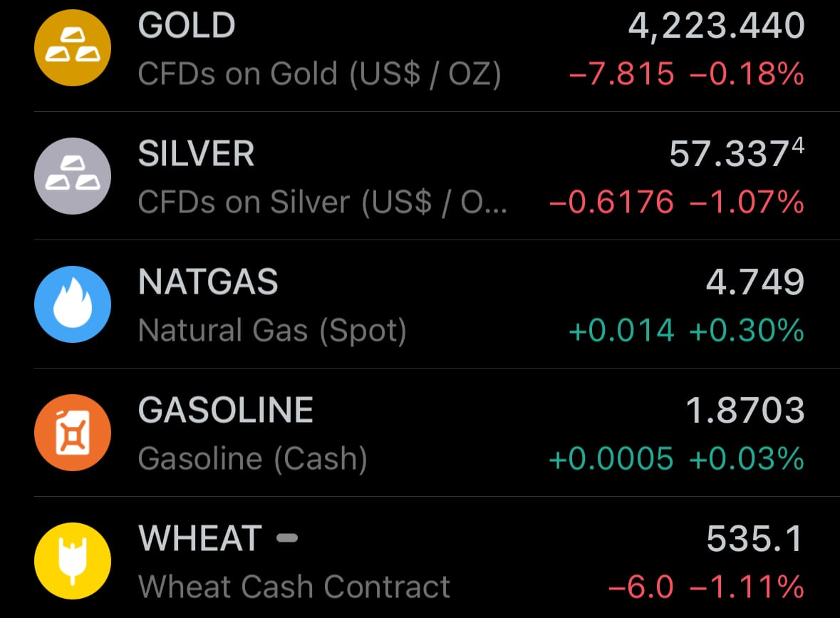Tap gold's −0.18% change value
840x618 pixels.
tap(747, 73)
